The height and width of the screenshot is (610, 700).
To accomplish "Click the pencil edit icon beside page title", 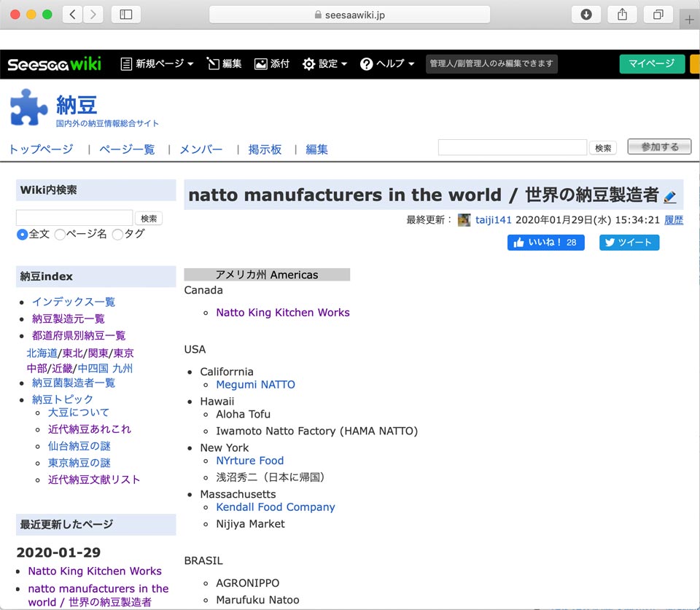I will [x=669, y=196].
